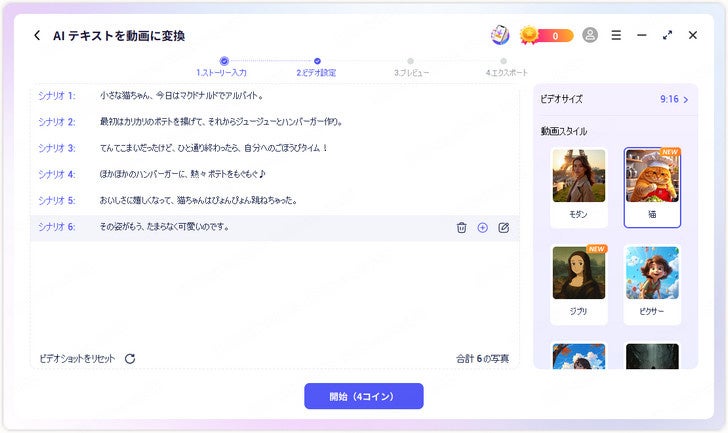
Task: Go back with the left arrow icon
Action: [x=37, y=35]
